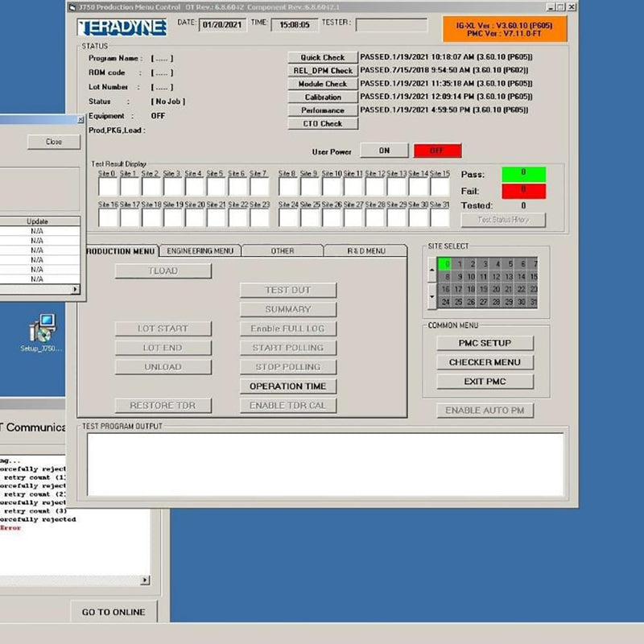644x644 pixels.
Task: Click the DATE field
Action: [x=222, y=25]
